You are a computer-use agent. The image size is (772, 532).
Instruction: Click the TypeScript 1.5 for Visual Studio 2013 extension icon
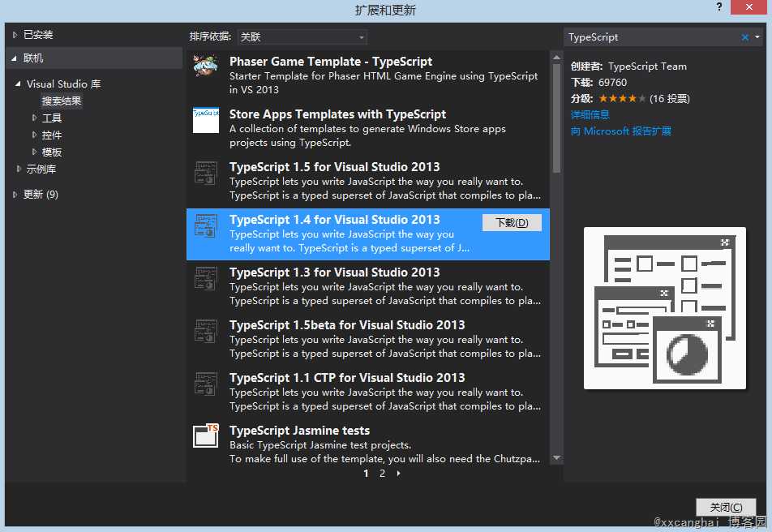tap(206, 173)
